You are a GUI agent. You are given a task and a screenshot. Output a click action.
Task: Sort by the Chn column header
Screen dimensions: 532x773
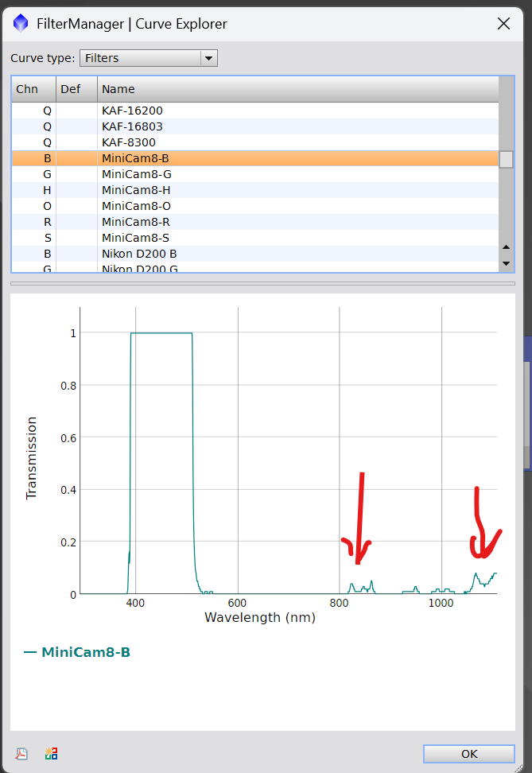pyautogui.click(x=33, y=89)
